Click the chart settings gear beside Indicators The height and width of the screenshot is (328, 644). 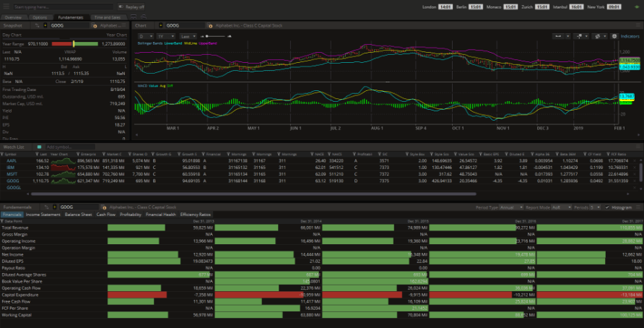point(614,35)
